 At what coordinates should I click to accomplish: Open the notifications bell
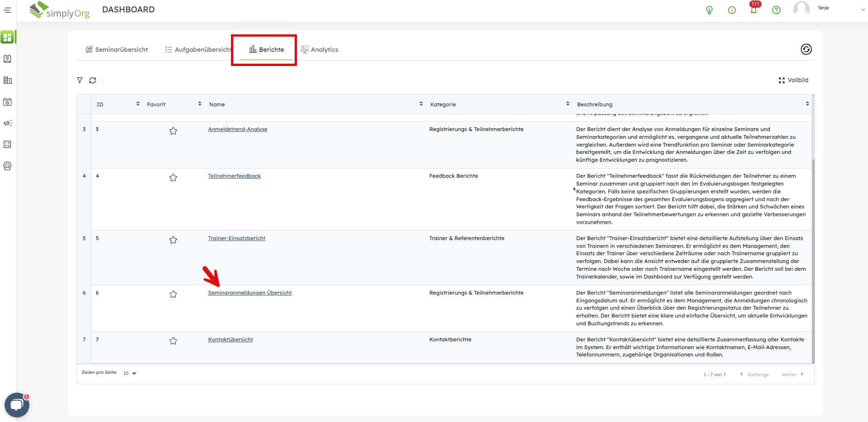tap(753, 10)
